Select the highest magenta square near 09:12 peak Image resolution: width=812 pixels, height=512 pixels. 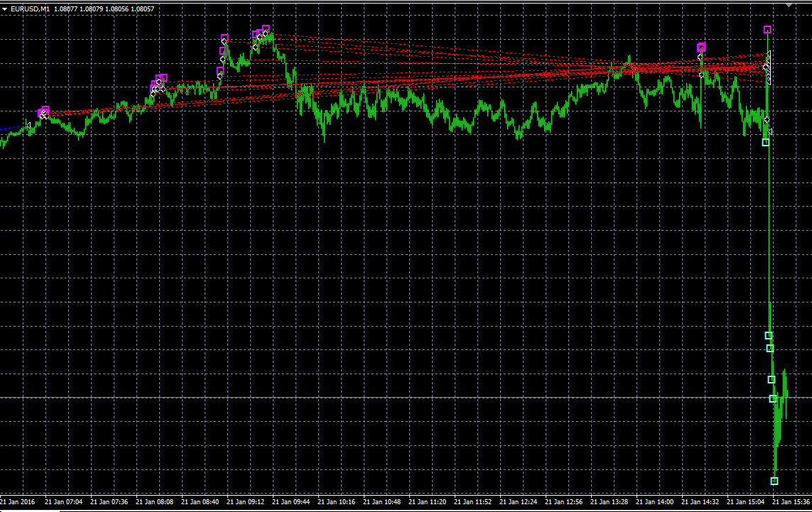(x=266, y=29)
